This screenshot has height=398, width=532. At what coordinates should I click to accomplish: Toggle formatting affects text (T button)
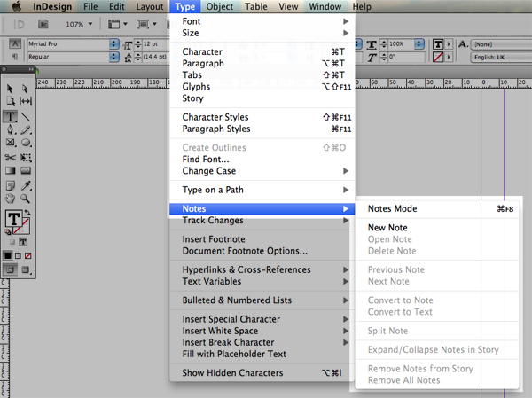point(23,242)
